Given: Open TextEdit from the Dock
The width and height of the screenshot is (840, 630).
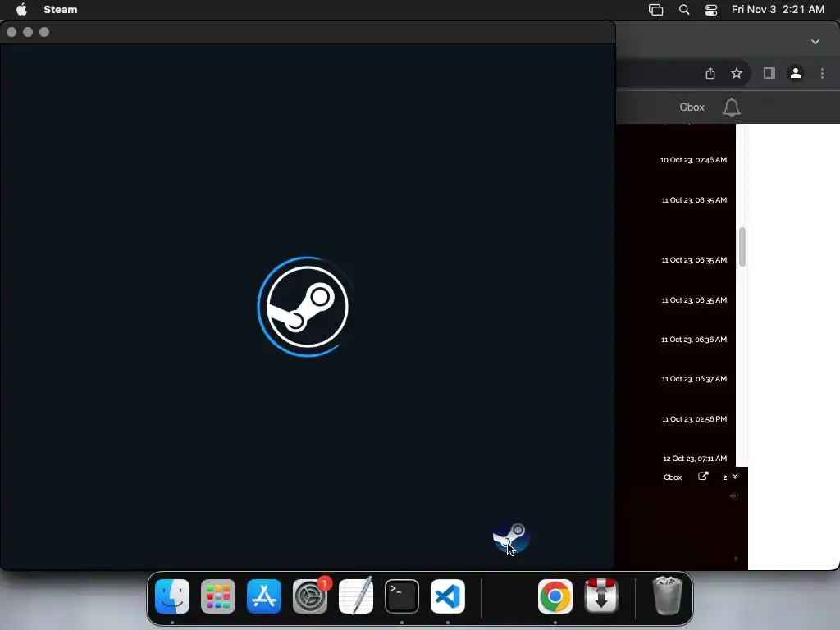Looking at the screenshot, I should (356, 596).
